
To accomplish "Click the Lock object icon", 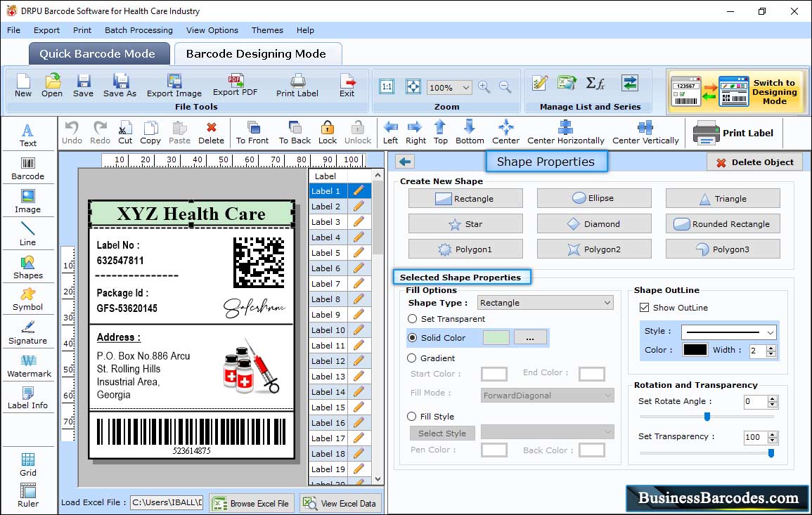I will (328, 133).
